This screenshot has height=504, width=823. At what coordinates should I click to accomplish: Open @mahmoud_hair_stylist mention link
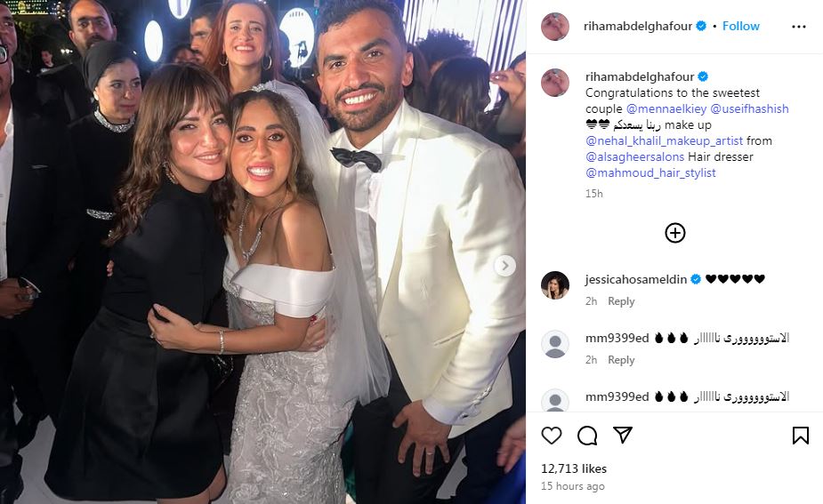click(x=650, y=172)
